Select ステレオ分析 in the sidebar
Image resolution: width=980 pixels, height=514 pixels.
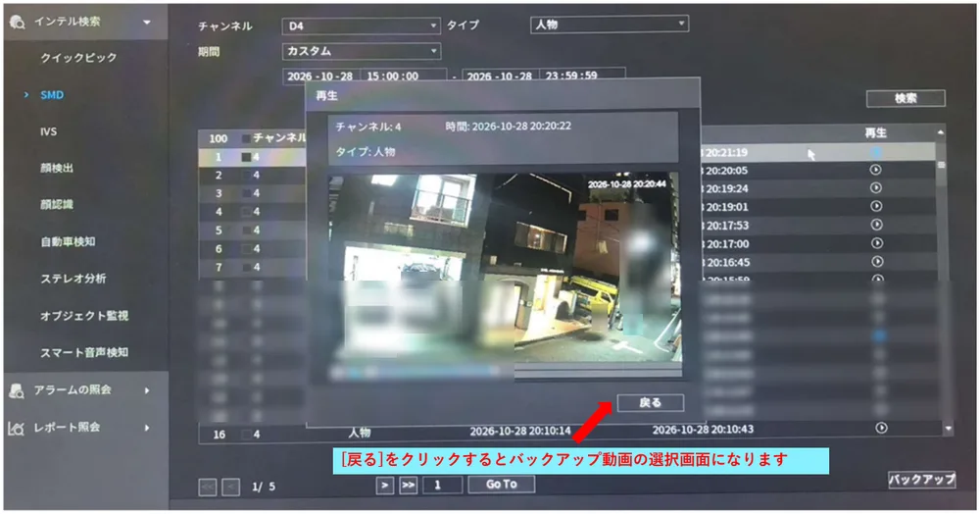tap(73, 279)
